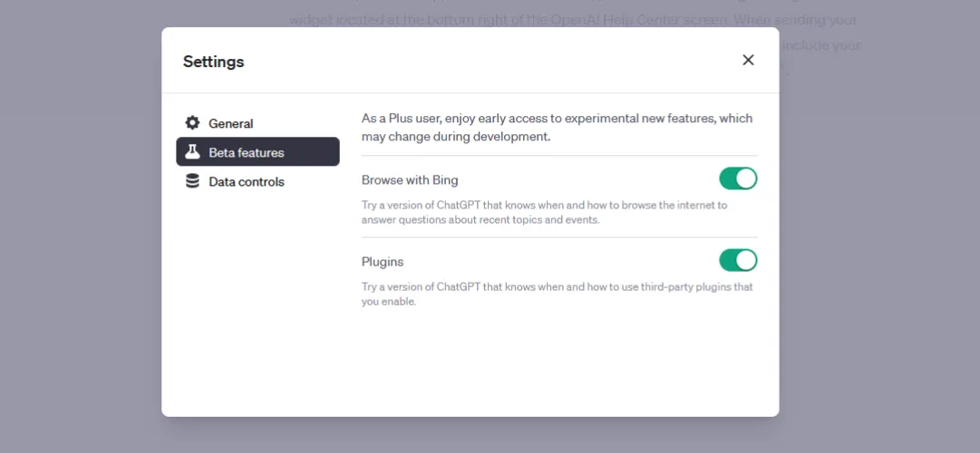Click the dimmed backdrop left of the dialog

(x=82, y=226)
